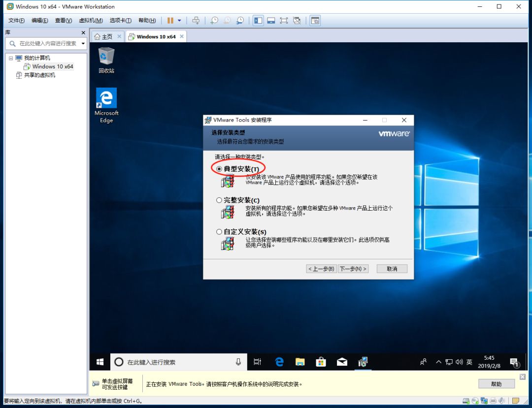The image size is (532, 408).
Task: Open the 编辑(E) menu
Action: (x=40, y=20)
